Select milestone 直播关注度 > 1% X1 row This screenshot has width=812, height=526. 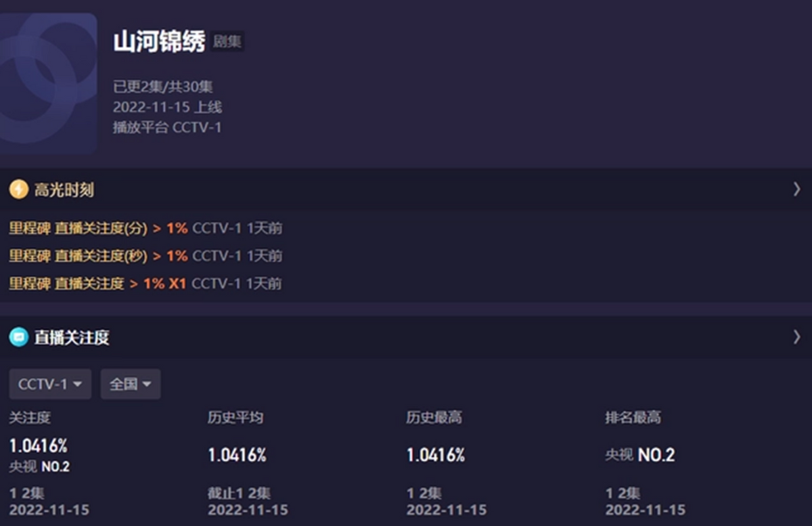point(145,283)
